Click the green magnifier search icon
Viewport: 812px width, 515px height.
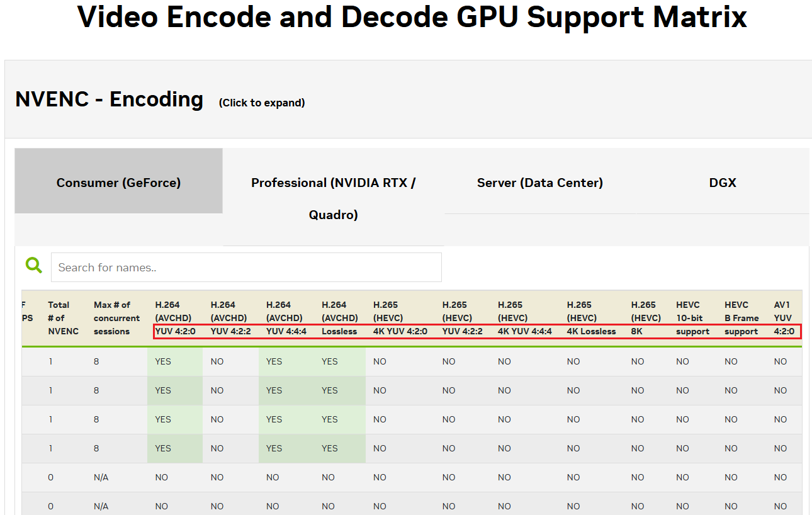click(34, 265)
